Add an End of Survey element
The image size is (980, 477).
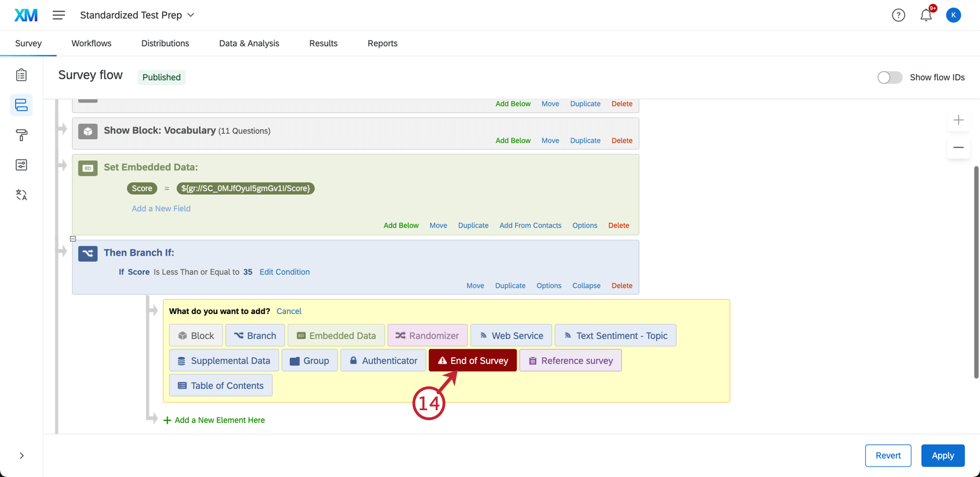tap(473, 361)
